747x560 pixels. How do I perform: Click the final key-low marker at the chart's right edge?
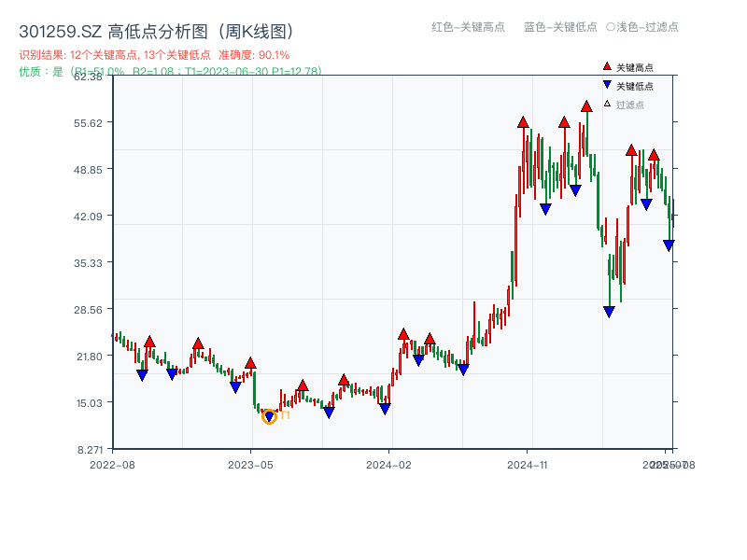coord(669,245)
